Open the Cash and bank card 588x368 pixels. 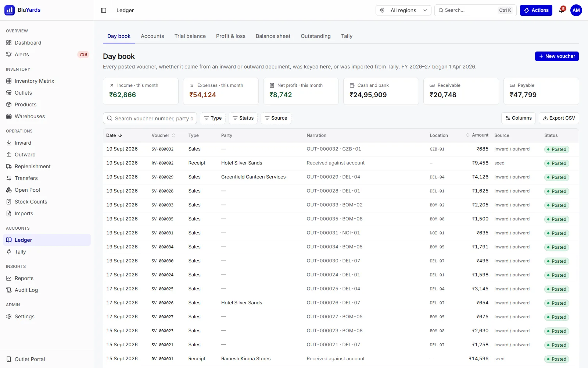click(x=381, y=91)
